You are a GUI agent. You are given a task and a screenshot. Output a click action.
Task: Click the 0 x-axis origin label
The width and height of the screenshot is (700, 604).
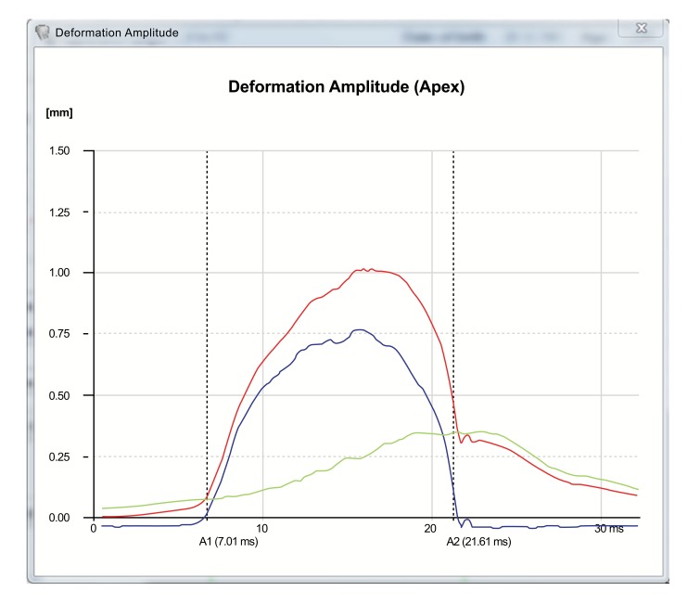[94, 529]
